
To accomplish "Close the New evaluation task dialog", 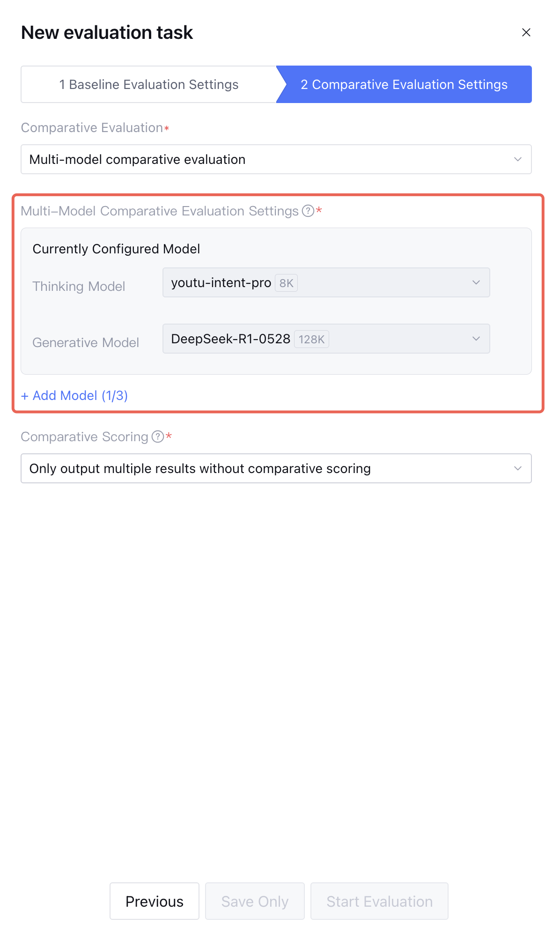I will coord(526,32).
